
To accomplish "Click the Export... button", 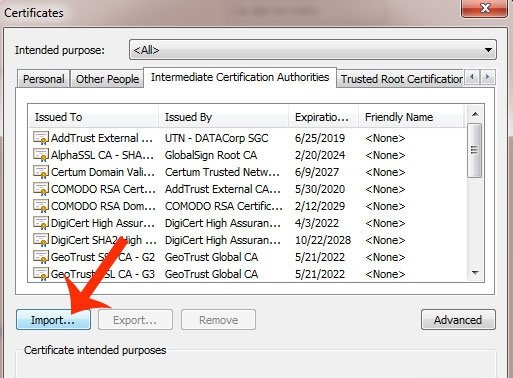I will click(x=135, y=320).
